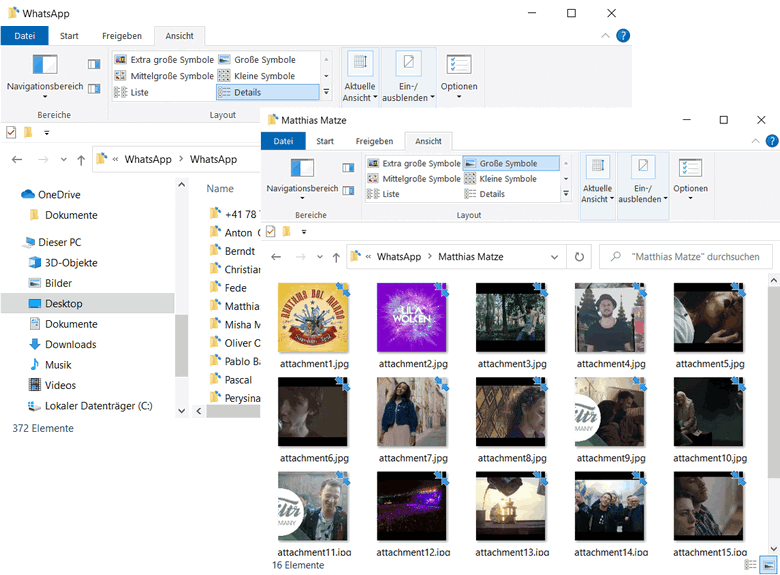This screenshot has width=780, height=575.
Task: Click WhatsApp breadcrumb in Matthias Matze address bar
Action: point(398,257)
